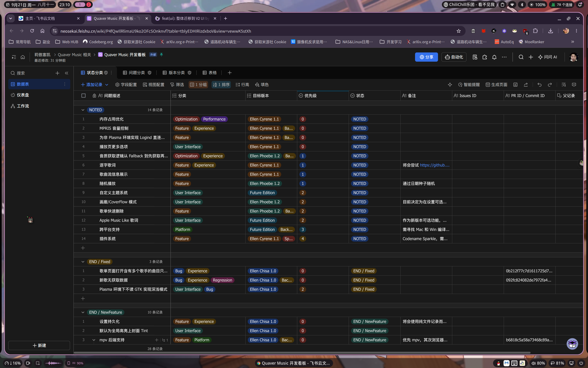Image resolution: width=588 pixels, height=368 pixels.
Task: Click the AI sparkle icon in table toolbar
Action: (x=450, y=85)
